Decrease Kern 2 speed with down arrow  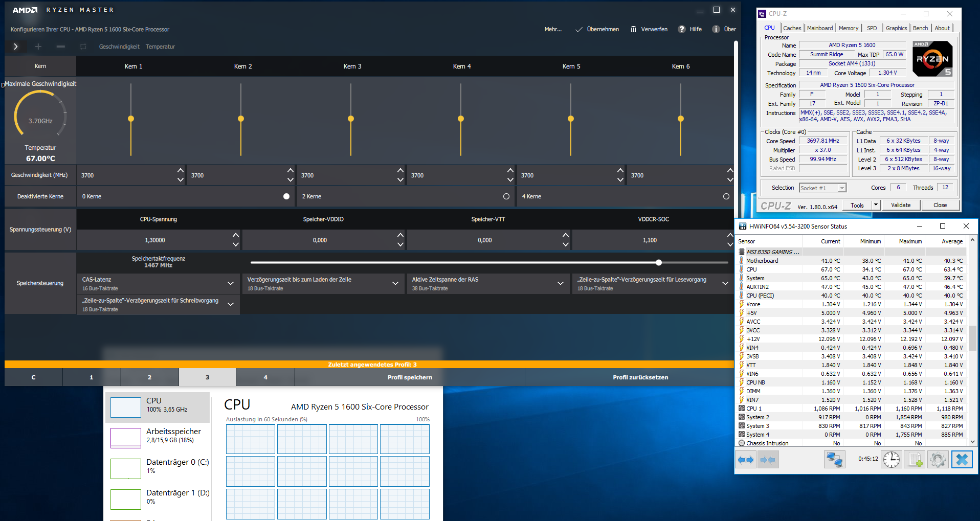coord(291,180)
